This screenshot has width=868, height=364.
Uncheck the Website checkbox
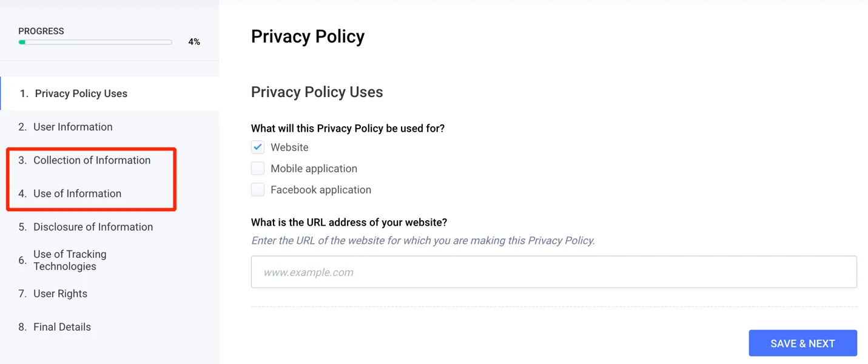258,147
